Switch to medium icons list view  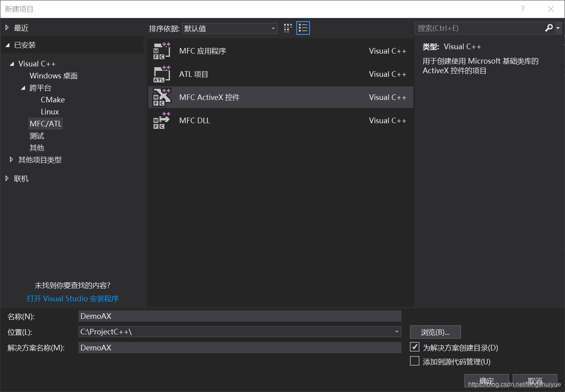[x=303, y=28]
